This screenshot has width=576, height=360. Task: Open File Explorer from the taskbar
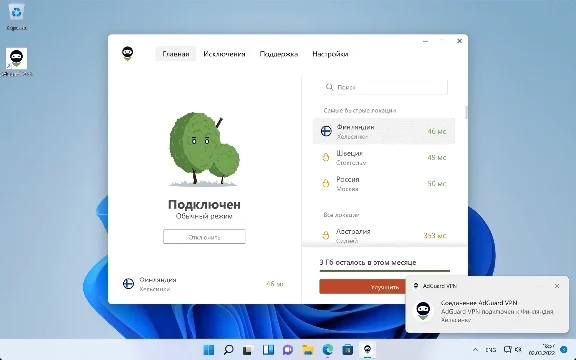(308, 350)
